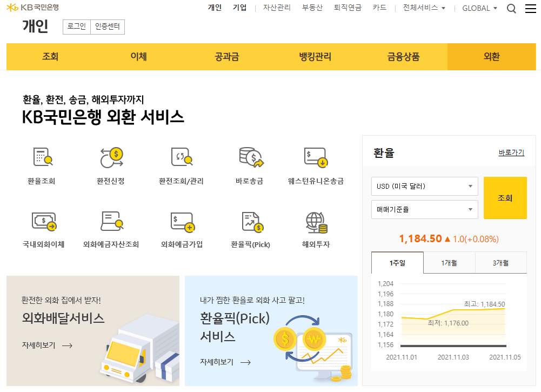Click the KB국민은행 logo
541x392 pixels.
tap(33, 7)
